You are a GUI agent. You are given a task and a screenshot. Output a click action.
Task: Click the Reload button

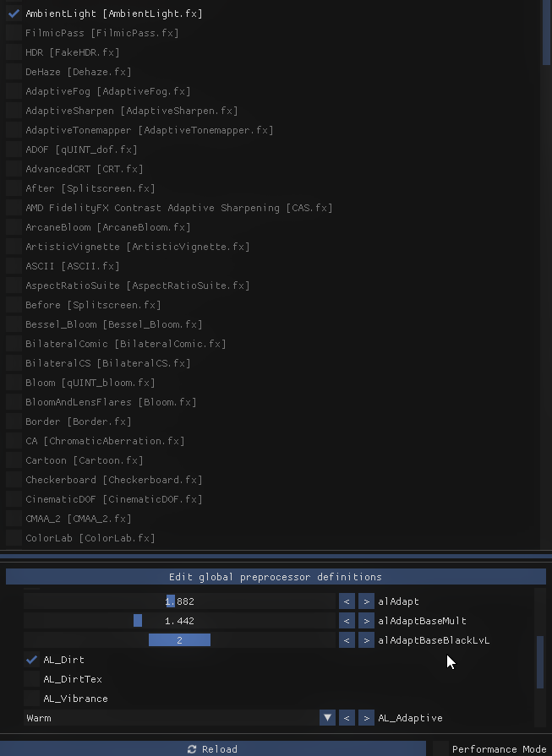click(213, 748)
